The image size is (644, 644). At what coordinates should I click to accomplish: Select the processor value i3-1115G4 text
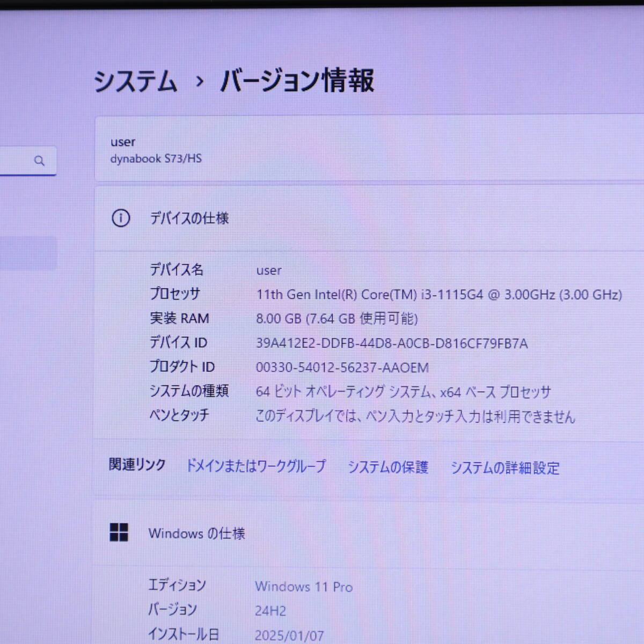(x=439, y=295)
